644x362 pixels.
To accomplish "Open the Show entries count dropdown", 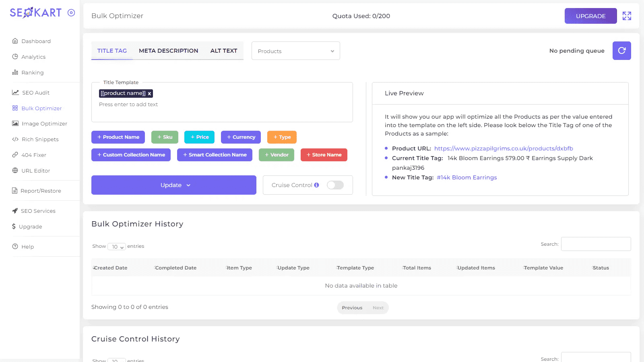I will (117, 247).
